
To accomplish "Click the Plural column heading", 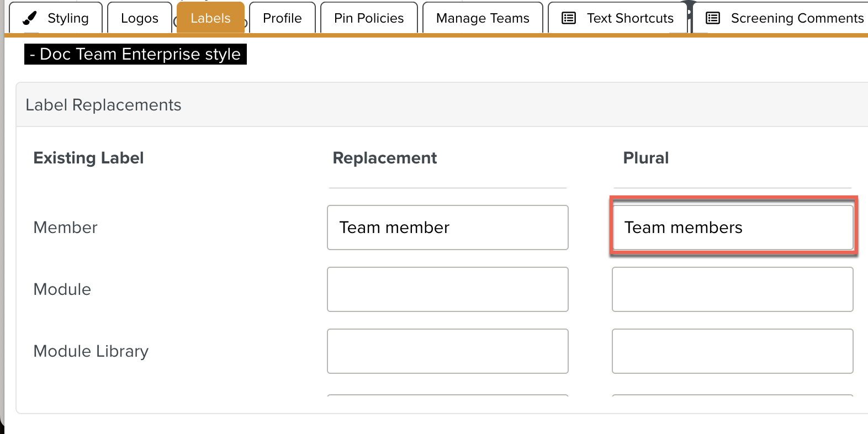I will 645,158.
